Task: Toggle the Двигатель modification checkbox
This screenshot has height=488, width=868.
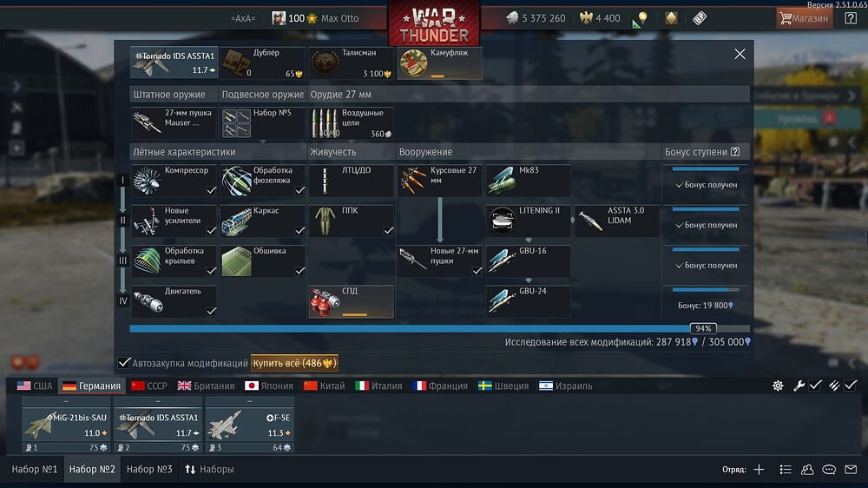Action: (x=211, y=312)
